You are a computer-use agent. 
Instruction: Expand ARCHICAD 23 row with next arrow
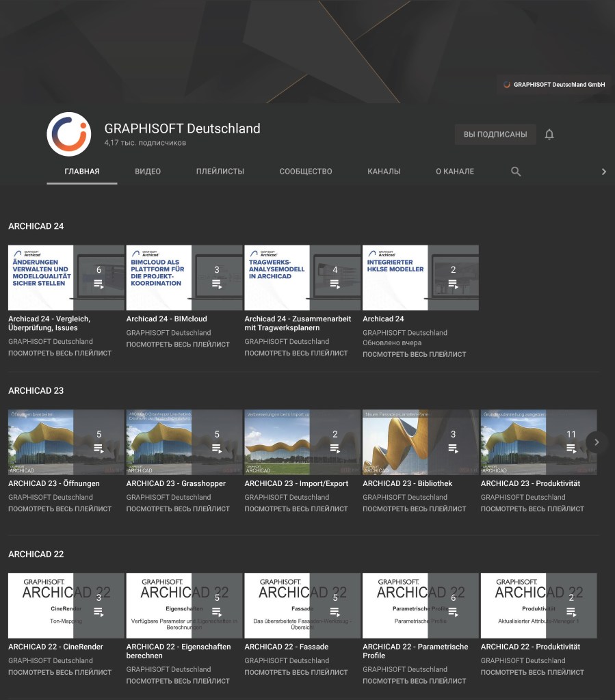coord(597,442)
